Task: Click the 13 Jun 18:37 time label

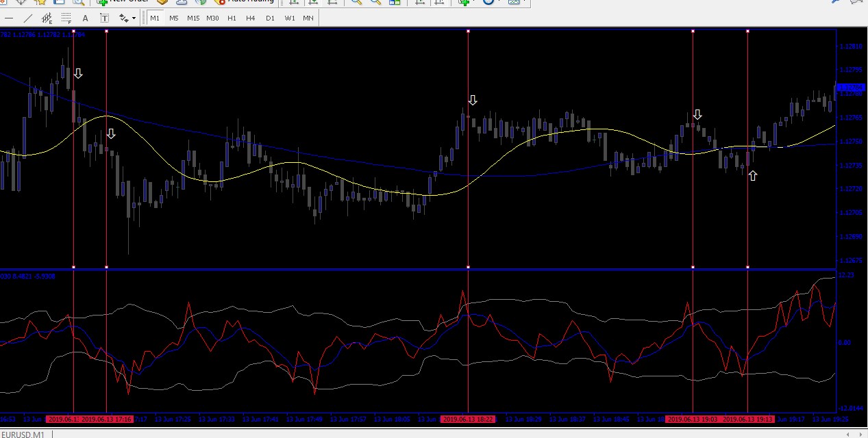Action: 567,419
